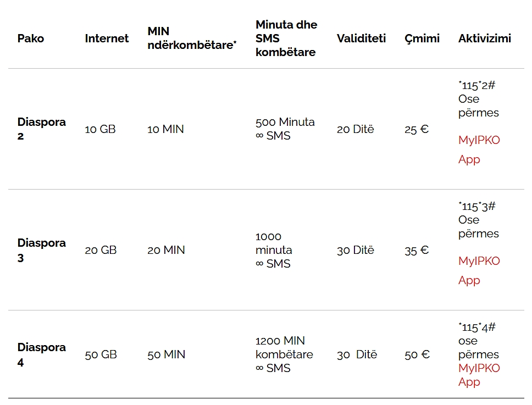532x405 pixels.
Task: Click the 35 € price cell
Action: (417, 250)
